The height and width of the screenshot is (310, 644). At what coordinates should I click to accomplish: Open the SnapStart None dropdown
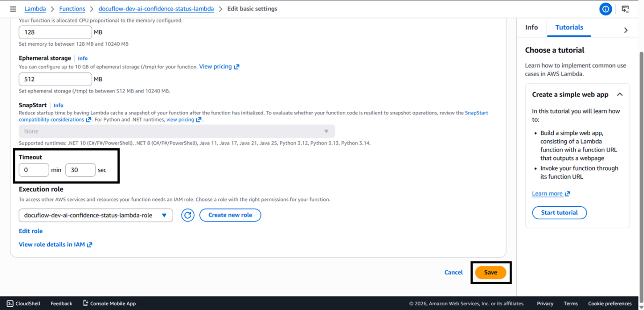click(x=177, y=131)
